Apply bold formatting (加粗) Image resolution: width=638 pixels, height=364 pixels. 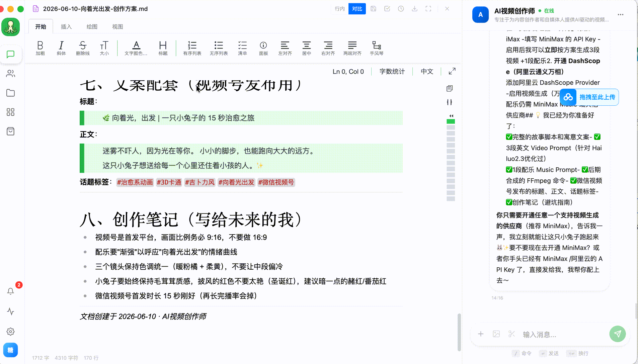(x=40, y=48)
